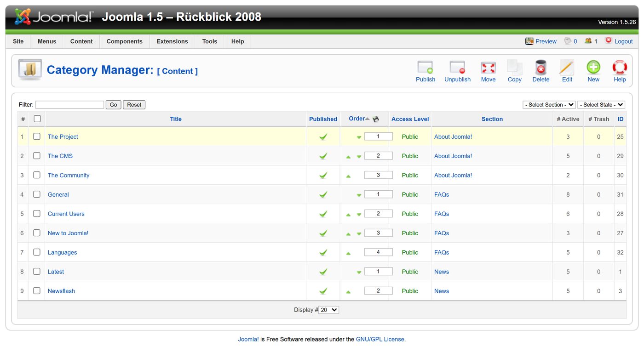Tick The Community row checkbox

37,175
